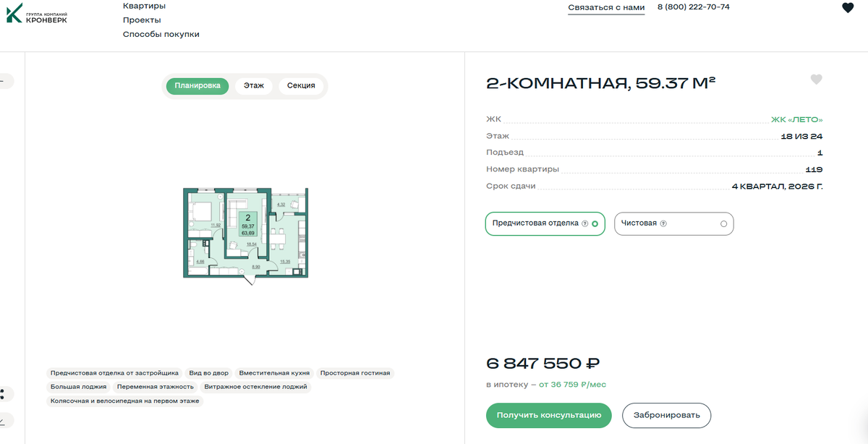Click the Большая лоджия tag

pos(79,387)
